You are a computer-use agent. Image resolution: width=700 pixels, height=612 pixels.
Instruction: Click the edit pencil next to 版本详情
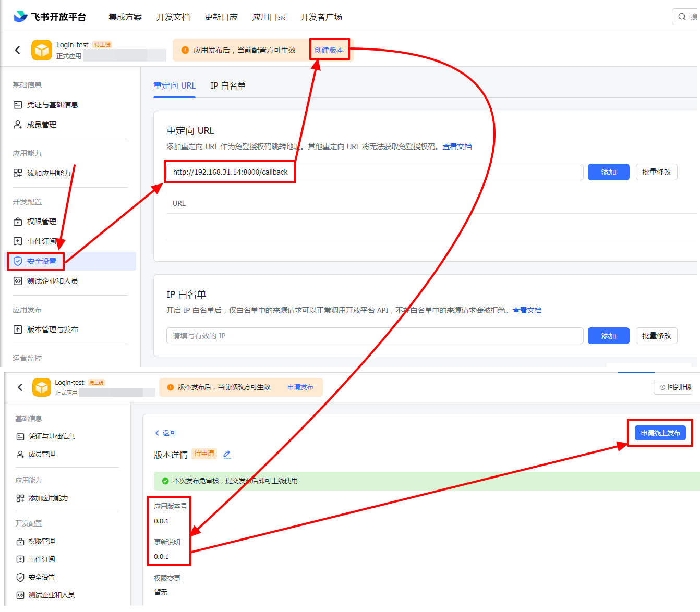(x=227, y=454)
